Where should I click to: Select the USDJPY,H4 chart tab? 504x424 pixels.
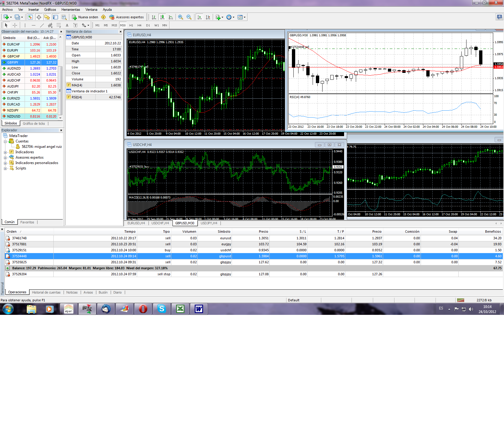click(x=209, y=223)
